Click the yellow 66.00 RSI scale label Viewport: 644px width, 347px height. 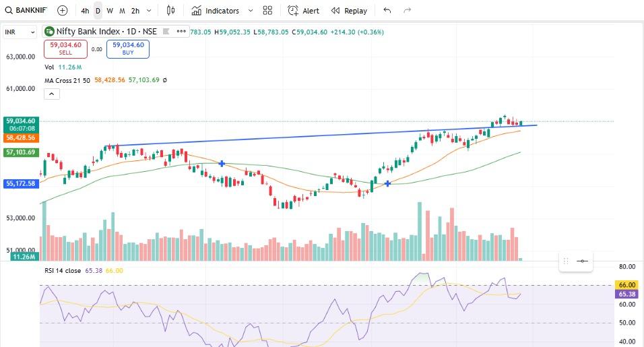tap(626, 285)
